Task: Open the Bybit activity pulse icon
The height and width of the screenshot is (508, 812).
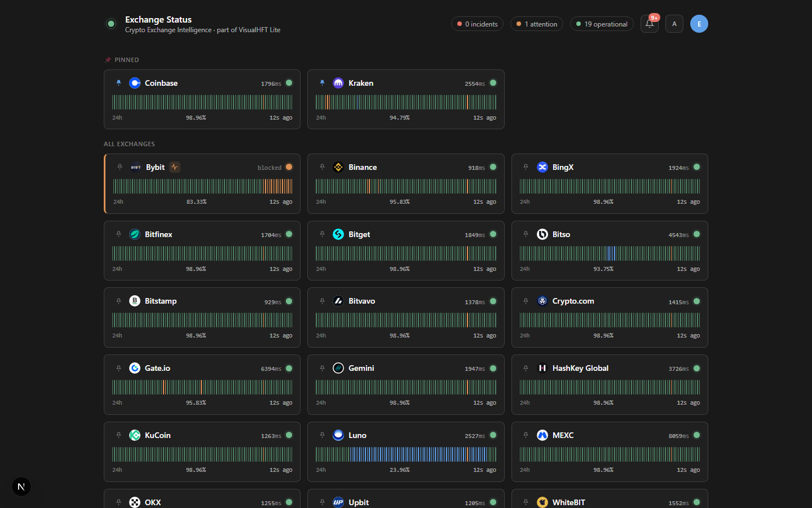Action: pos(175,167)
